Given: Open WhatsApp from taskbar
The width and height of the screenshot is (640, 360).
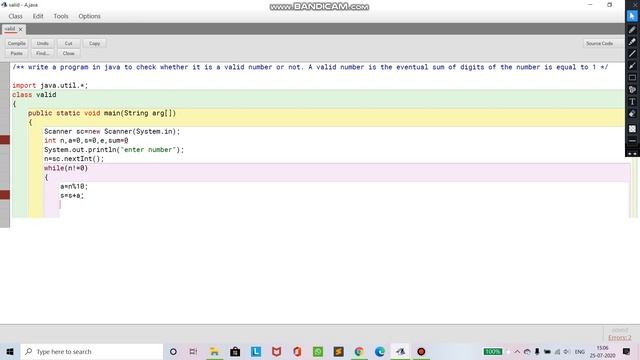Looking at the screenshot, I should click(318, 351).
